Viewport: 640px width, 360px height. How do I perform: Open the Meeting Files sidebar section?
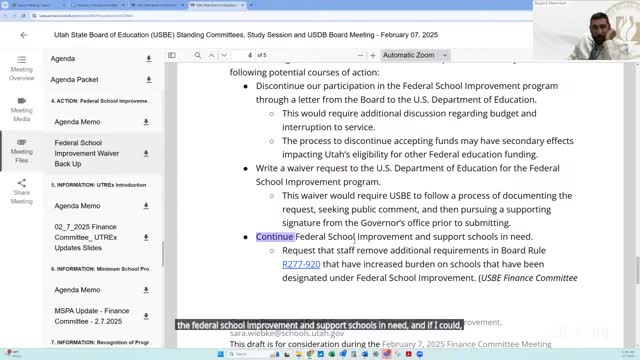click(x=22, y=151)
